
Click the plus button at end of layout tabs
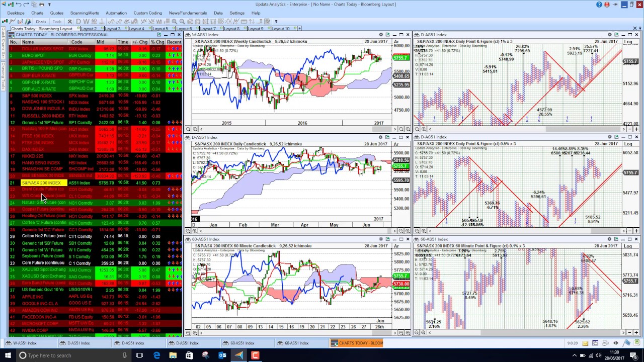pyautogui.click(x=299, y=29)
